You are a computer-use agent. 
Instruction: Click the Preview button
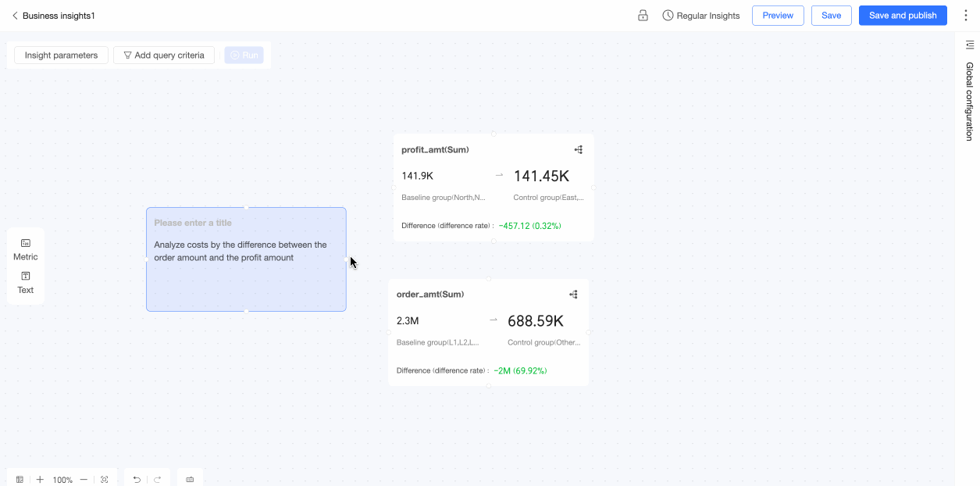click(x=778, y=16)
